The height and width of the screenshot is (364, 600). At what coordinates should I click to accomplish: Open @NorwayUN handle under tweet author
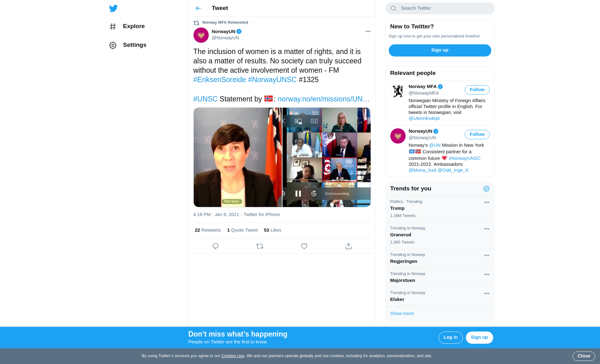(x=225, y=38)
